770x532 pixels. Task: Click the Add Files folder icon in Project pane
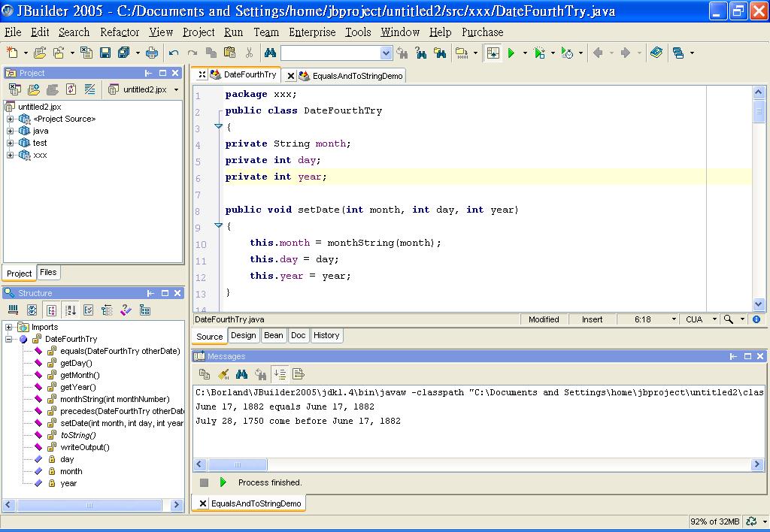[x=33, y=89]
